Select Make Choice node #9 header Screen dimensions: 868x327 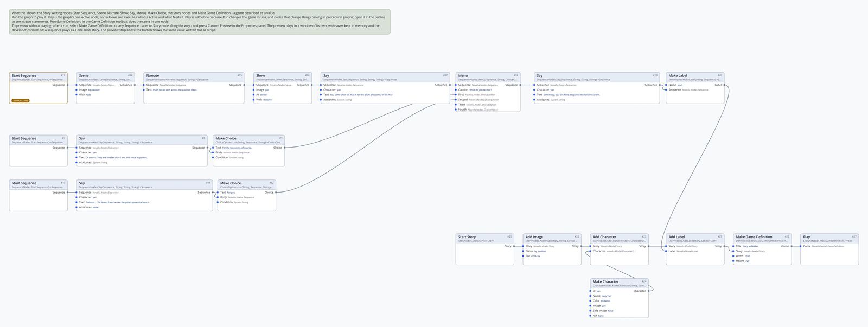(x=248, y=139)
